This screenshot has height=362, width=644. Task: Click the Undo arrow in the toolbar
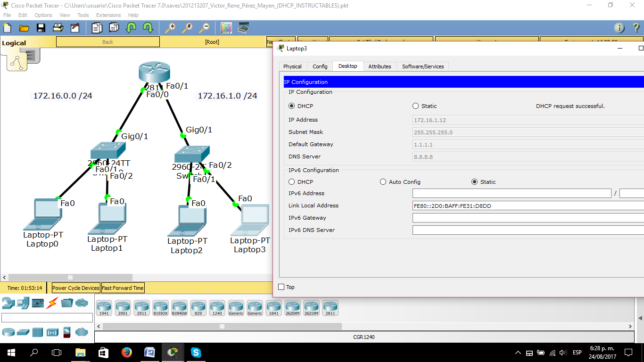(130, 28)
